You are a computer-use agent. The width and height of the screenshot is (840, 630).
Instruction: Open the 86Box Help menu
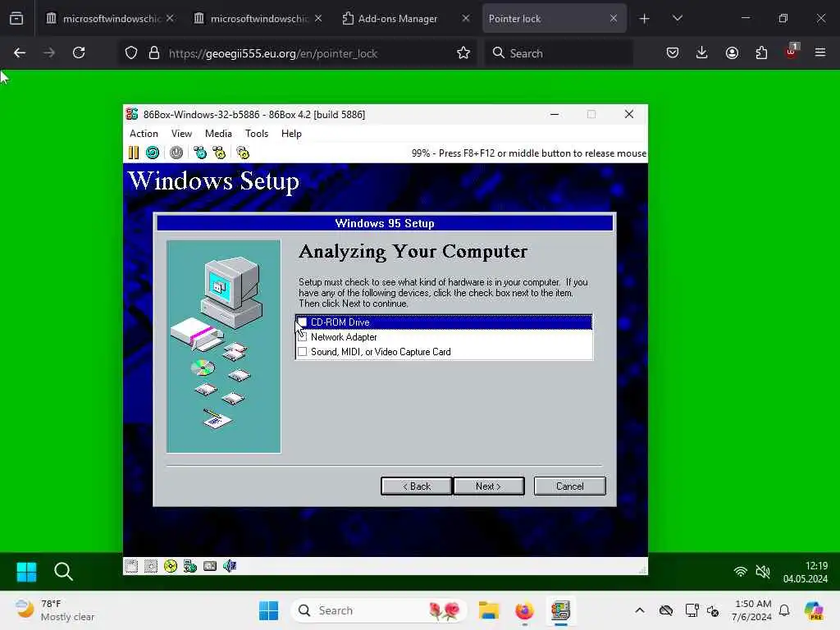pyautogui.click(x=291, y=134)
